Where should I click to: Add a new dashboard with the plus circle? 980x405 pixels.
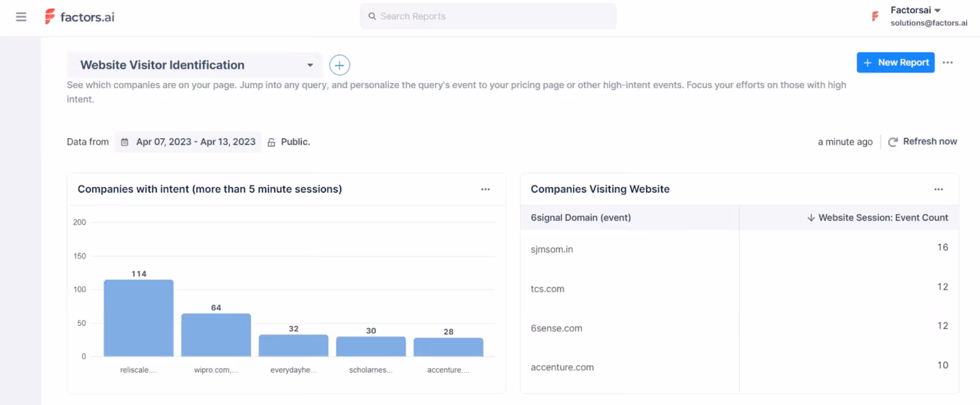[x=339, y=65]
